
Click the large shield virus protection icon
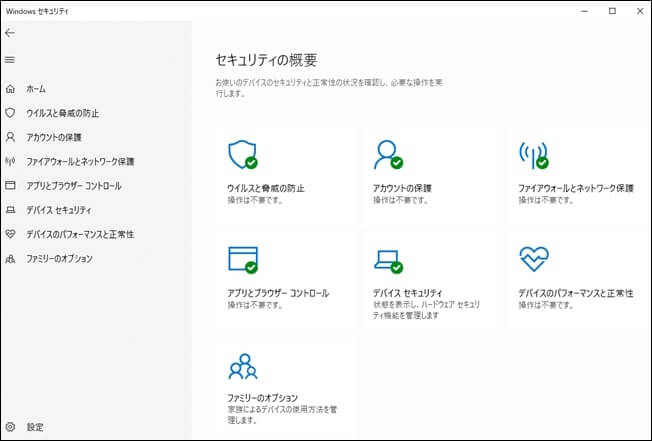[x=243, y=154]
